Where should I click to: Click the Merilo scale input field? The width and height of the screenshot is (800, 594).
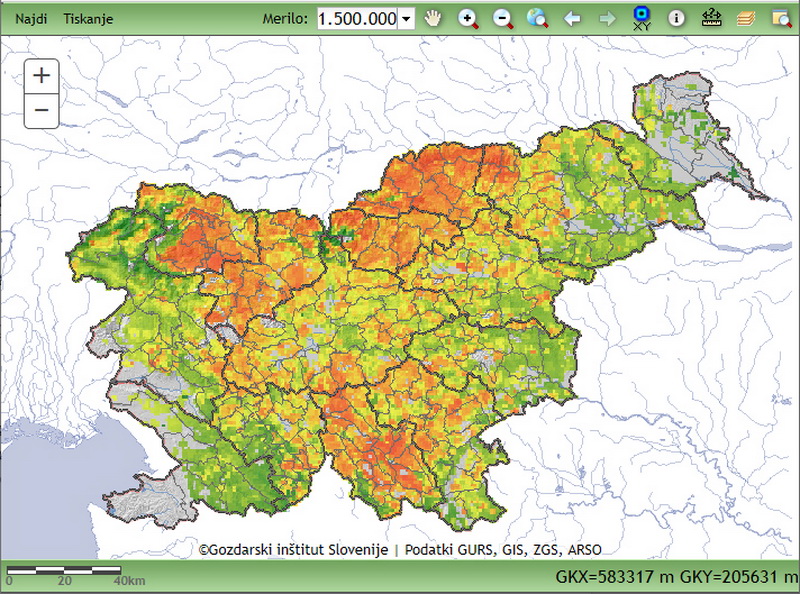357,19
